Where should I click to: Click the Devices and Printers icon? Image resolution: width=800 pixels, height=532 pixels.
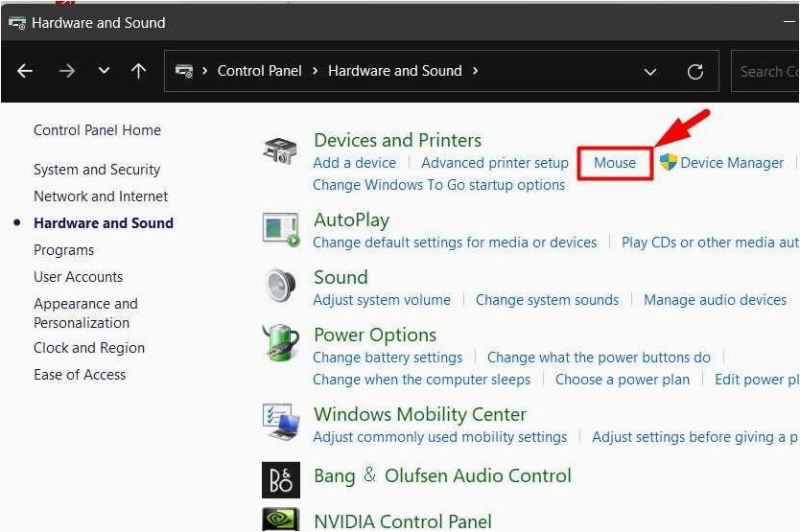coord(280,151)
